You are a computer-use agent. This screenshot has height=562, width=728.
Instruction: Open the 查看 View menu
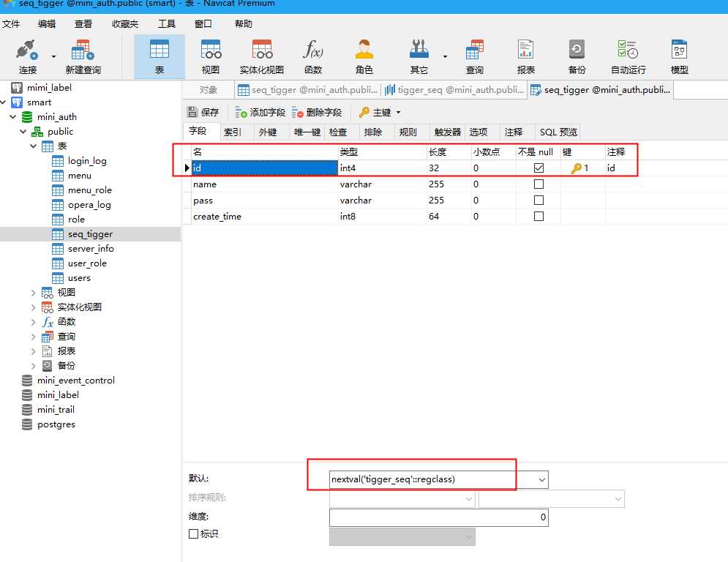tap(83, 23)
